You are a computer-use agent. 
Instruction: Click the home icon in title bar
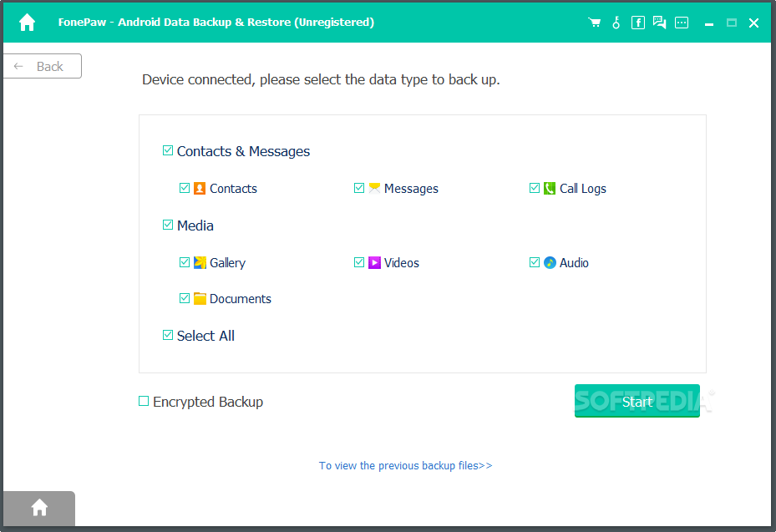28,23
